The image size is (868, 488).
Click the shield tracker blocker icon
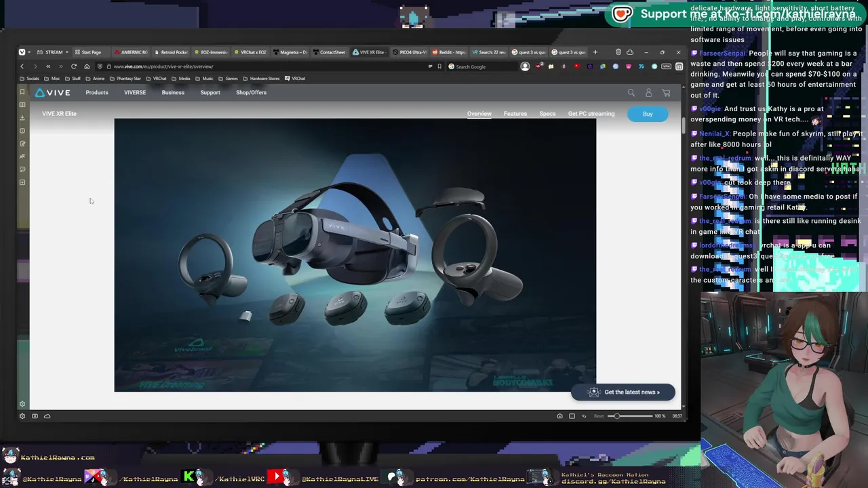(100, 66)
